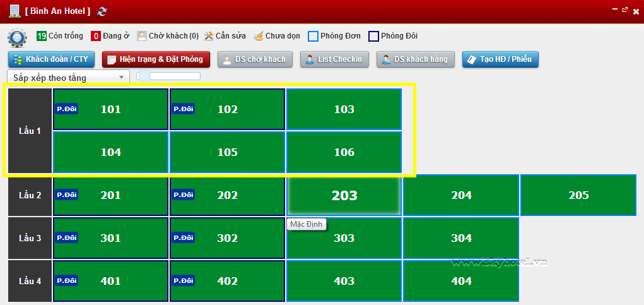Click the refresh icon beside Bình An Hotel
The image size is (644, 305).
[103, 11]
